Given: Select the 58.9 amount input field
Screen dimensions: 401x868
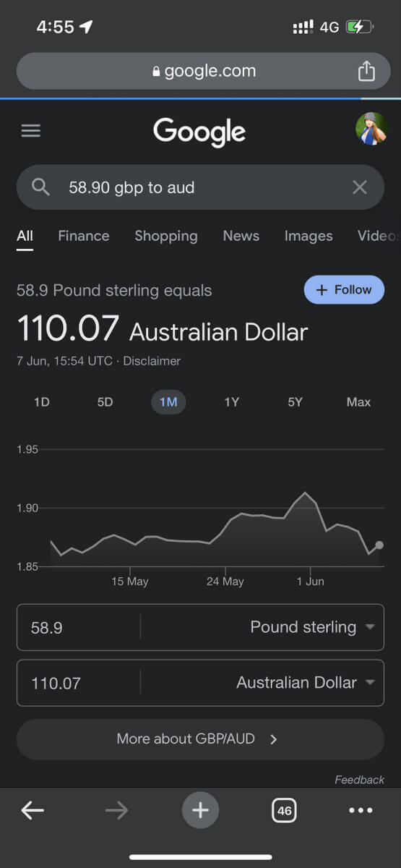Looking at the screenshot, I should click(78, 627).
